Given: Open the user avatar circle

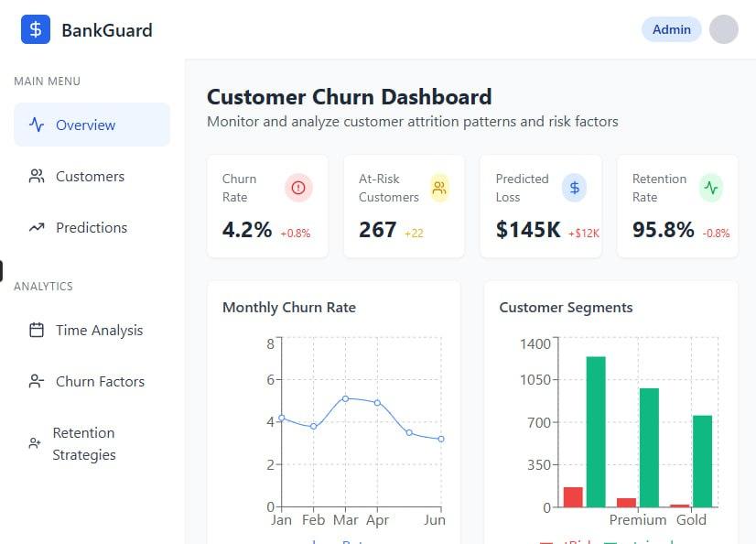Looking at the screenshot, I should click(x=724, y=29).
